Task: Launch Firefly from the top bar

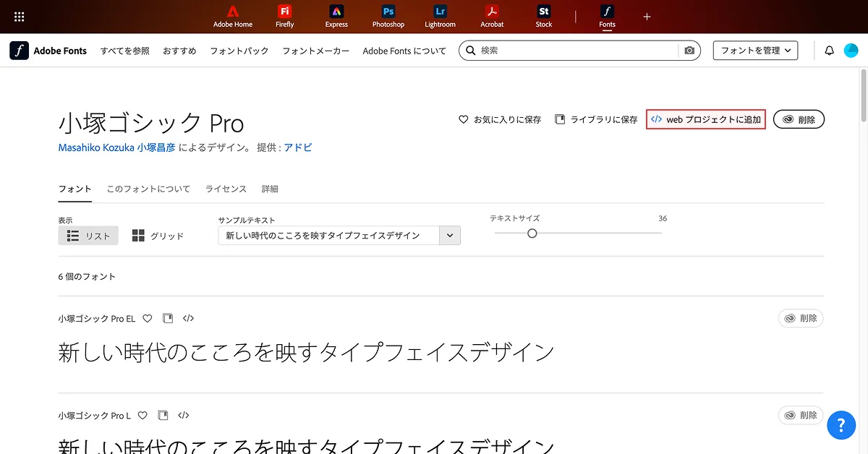Action: (x=284, y=12)
